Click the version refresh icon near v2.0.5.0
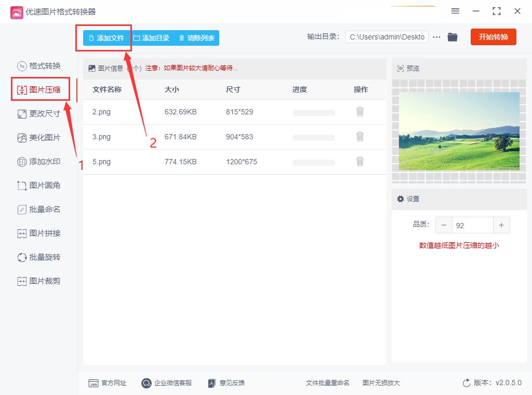532x395 pixels. coord(467,382)
